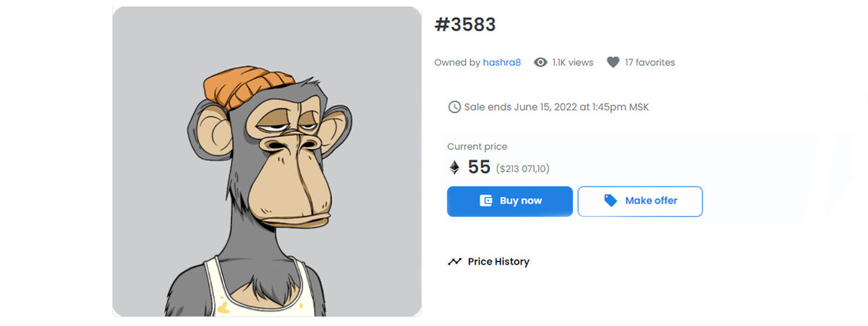Open the Bored Ape NFT image
Viewport: 868px width, 326px height.
pyautogui.click(x=267, y=162)
